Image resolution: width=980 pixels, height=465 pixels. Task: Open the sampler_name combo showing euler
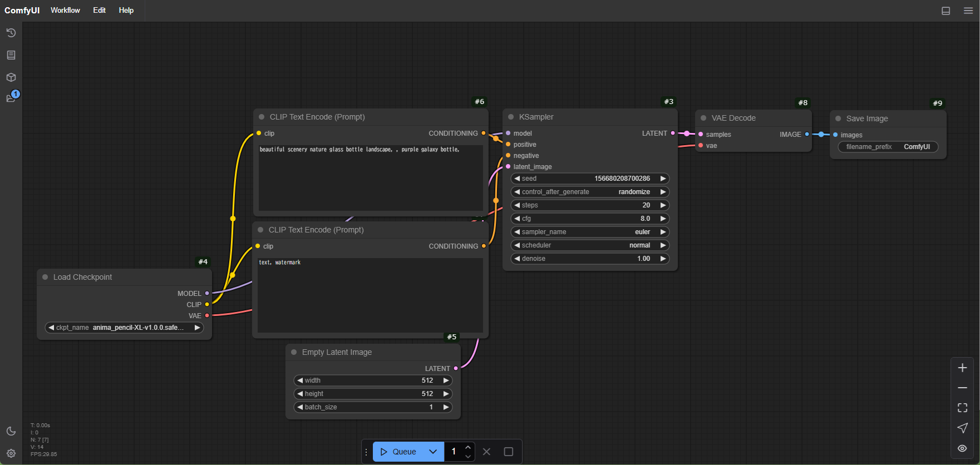(x=590, y=232)
